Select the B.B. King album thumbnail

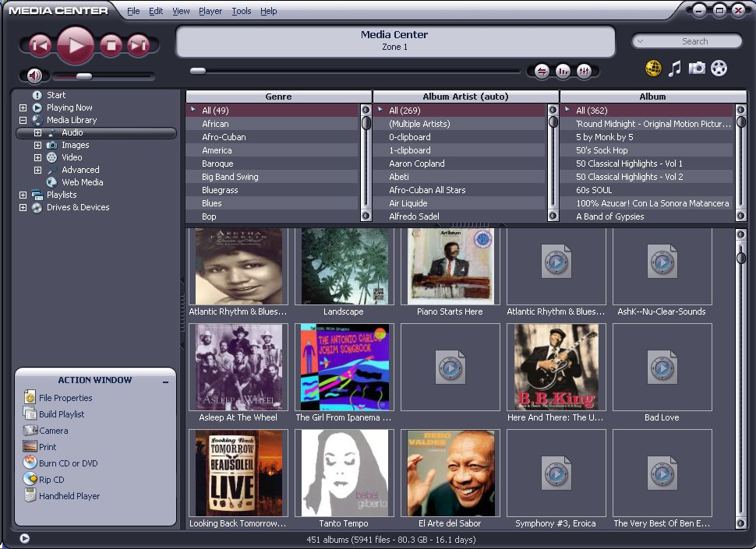pyautogui.click(x=556, y=367)
